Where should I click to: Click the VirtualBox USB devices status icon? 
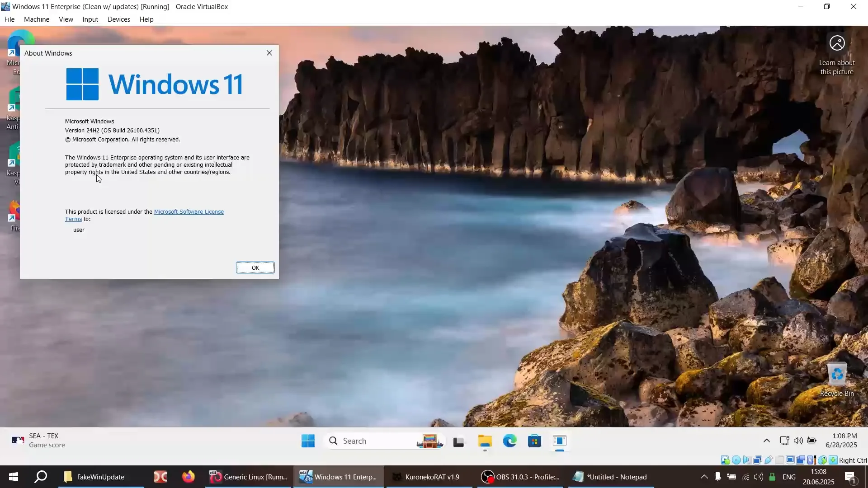point(768,460)
